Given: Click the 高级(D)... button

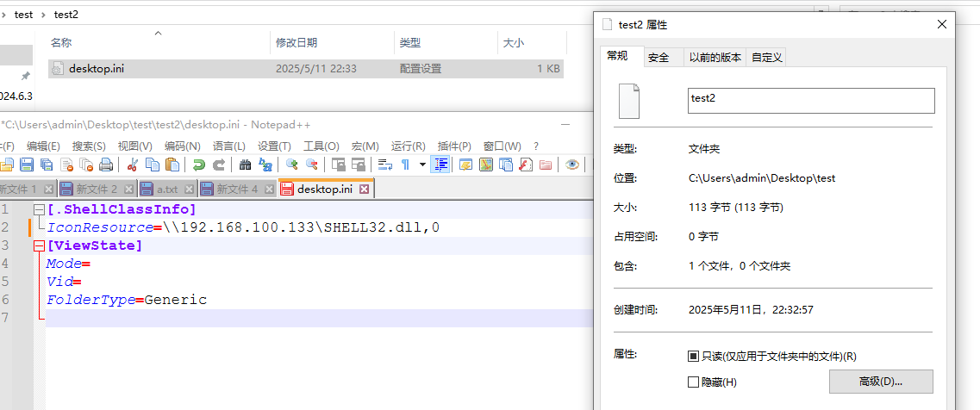Looking at the screenshot, I should tap(881, 382).
